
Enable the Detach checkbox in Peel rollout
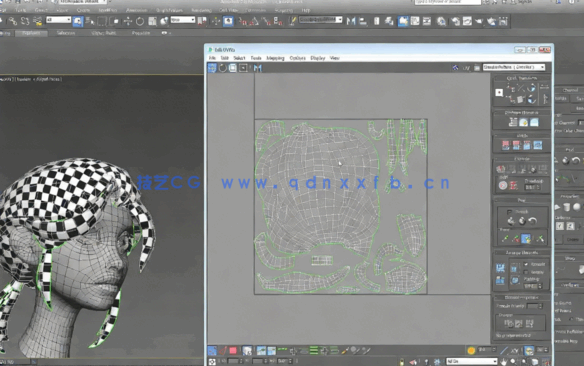(x=509, y=211)
